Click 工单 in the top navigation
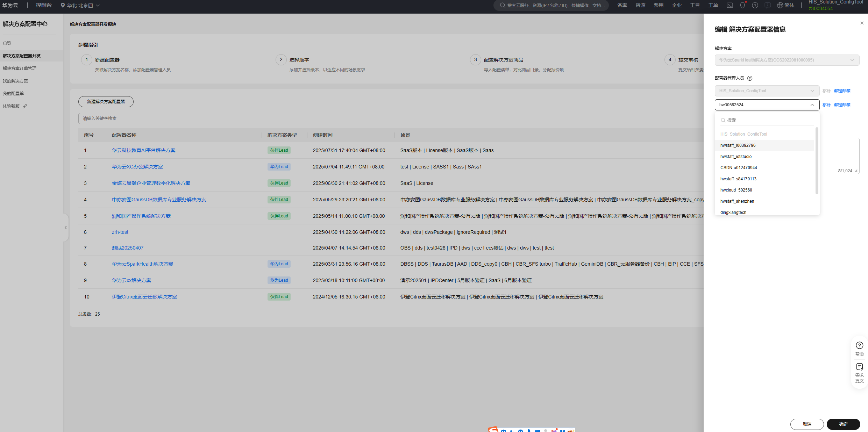Image resolution: width=868 pixels, height=432 pixels. [x=713, y=5]
